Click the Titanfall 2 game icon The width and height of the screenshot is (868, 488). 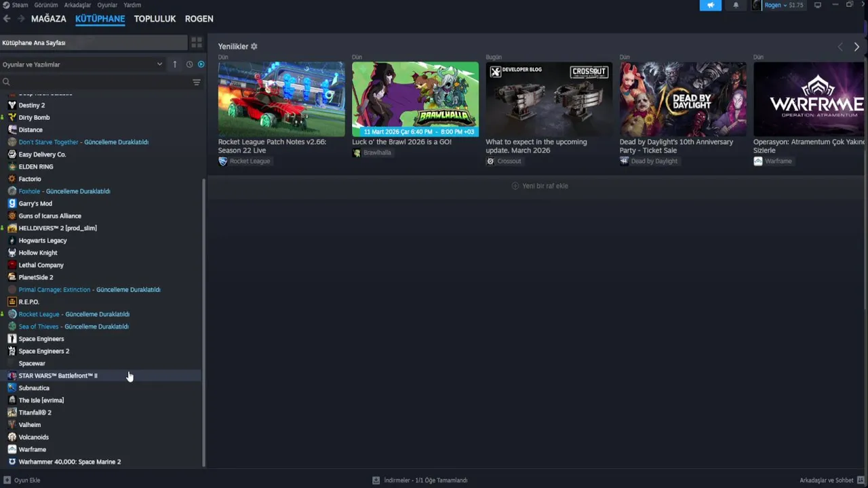(x=12, y=412)
